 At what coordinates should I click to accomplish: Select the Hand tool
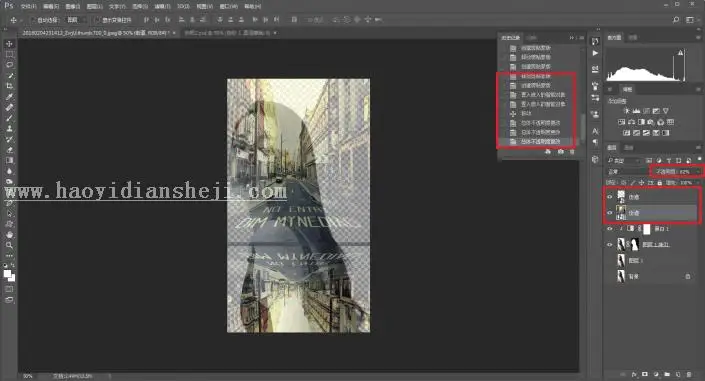[9, 234]
